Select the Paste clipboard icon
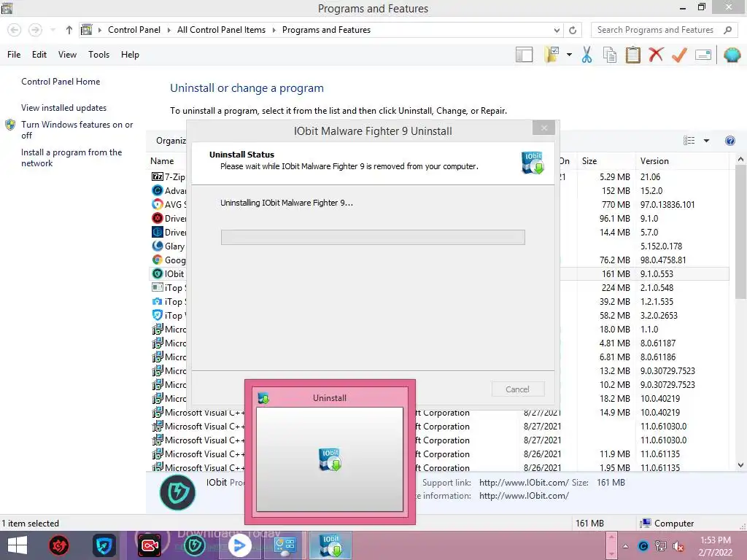This screenshot has width=747, height=560. click(632, 55)
